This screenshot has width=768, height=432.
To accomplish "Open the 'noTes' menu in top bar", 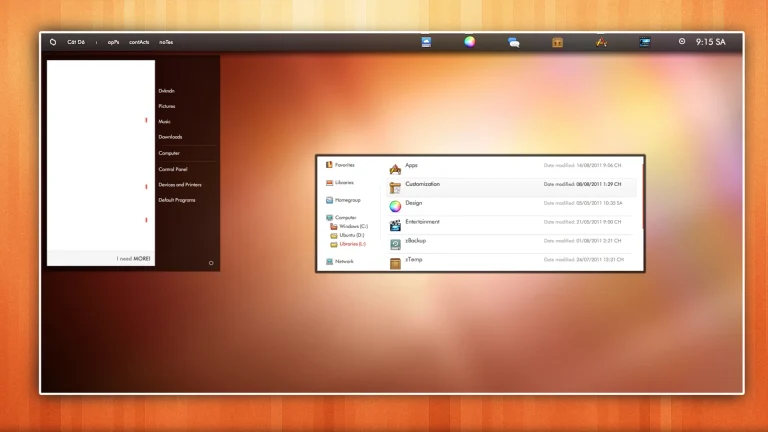I will pos(166,42).
